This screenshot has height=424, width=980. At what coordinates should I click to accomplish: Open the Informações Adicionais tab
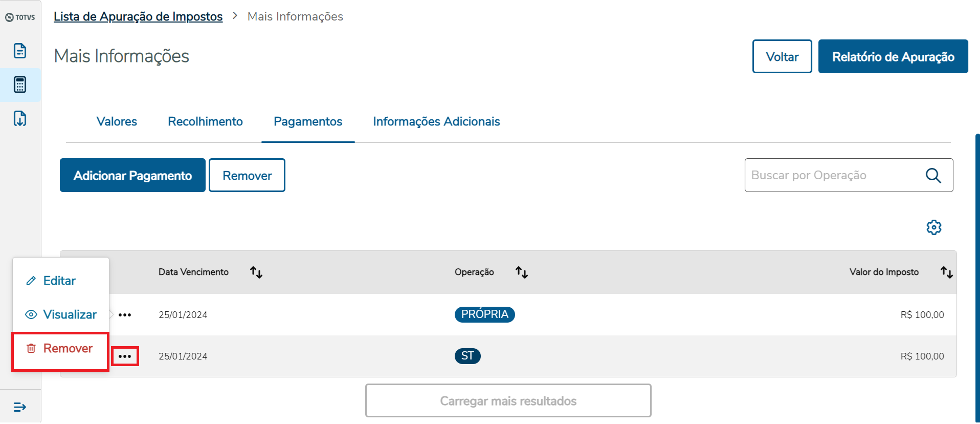[436, 121]
